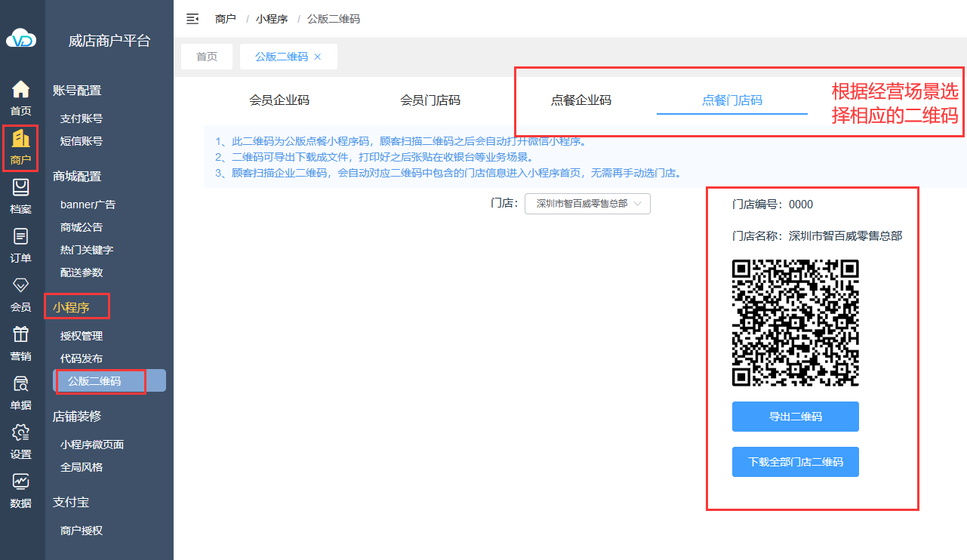The height and width of the screenshot is (560, 967).
Task: Click the 导出二维码 button
Action: (795, 417)
